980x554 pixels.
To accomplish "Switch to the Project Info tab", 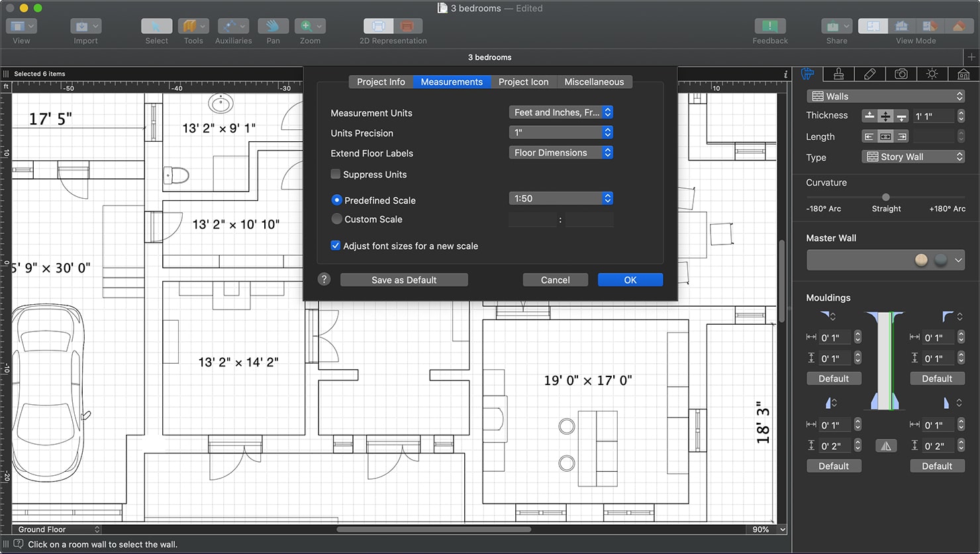I will 380,82.
